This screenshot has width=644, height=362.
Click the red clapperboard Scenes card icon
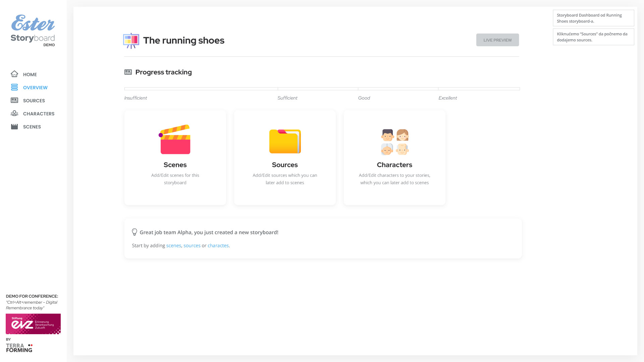(x=175, y=140)
